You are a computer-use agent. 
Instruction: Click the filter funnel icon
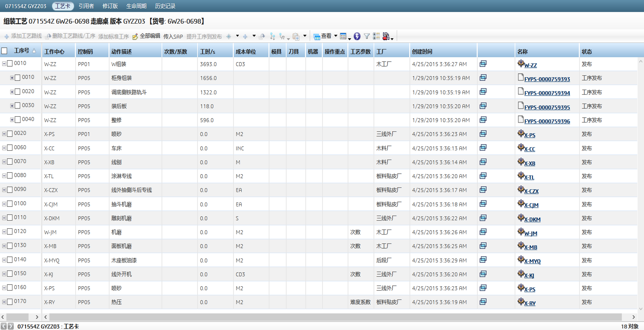[366, 36]
